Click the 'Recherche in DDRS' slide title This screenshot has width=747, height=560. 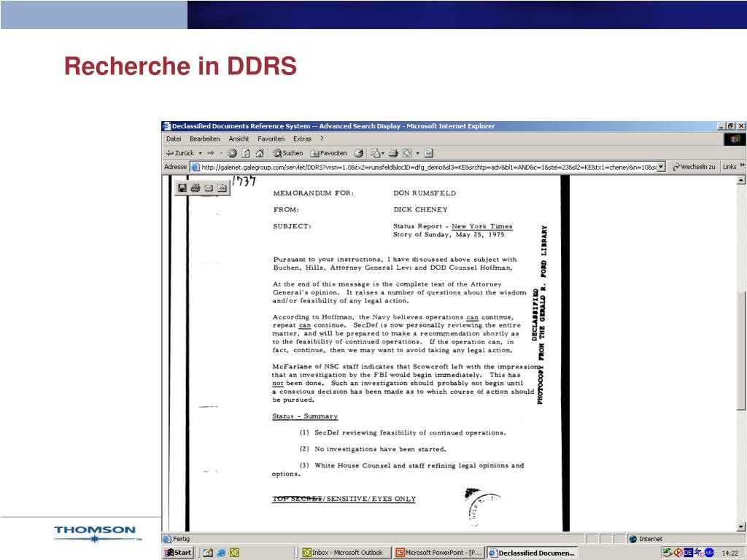pos(181,66)
